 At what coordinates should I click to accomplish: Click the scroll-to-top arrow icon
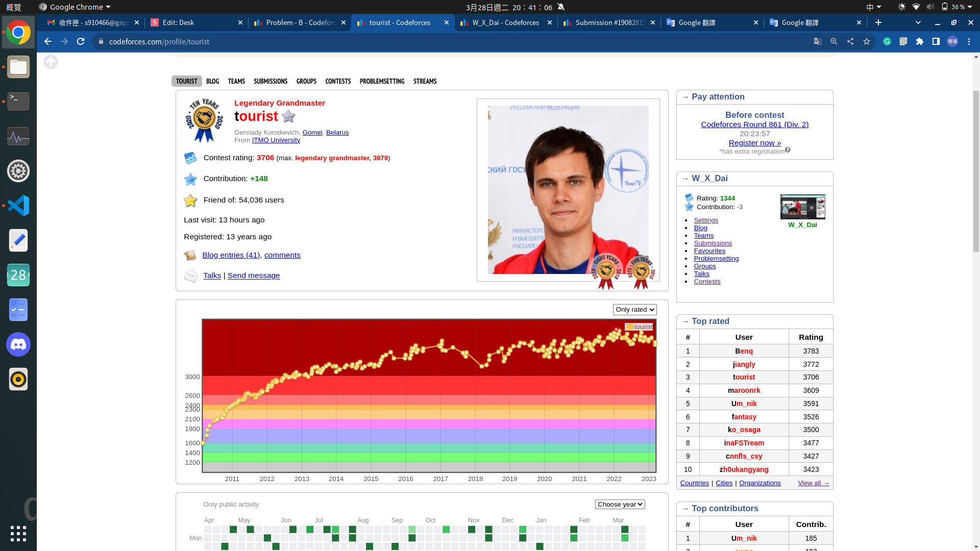pyautogui.click(x=51, y=62)
